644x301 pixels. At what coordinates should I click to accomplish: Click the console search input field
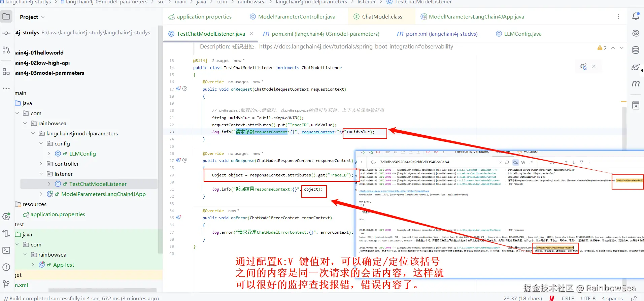438,162
